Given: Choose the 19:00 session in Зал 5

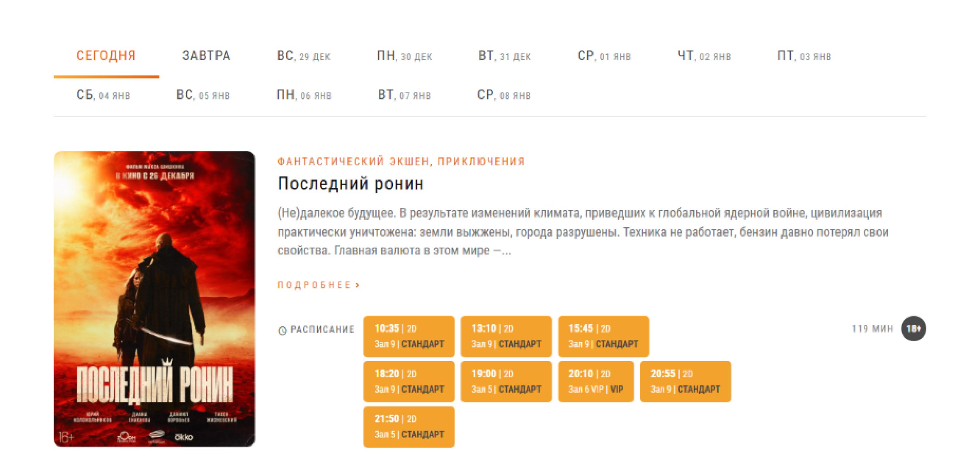Looking at the screenshot, I should click(x=506, y=381).
